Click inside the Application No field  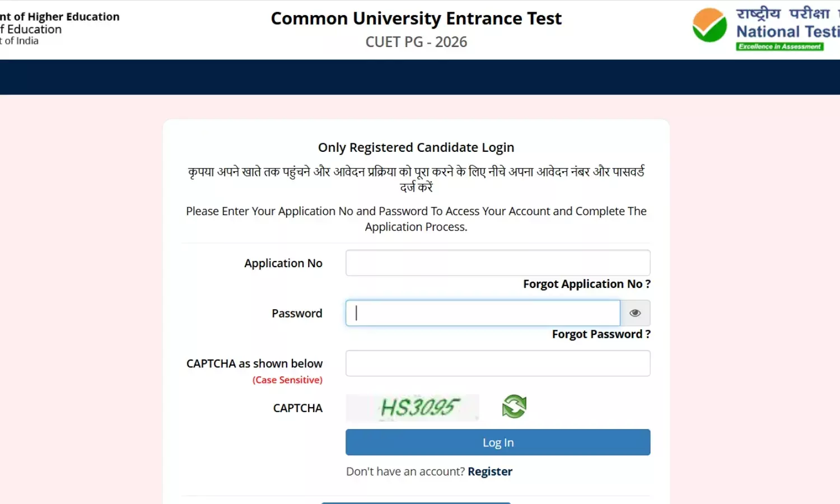click(x=497, y=263)
